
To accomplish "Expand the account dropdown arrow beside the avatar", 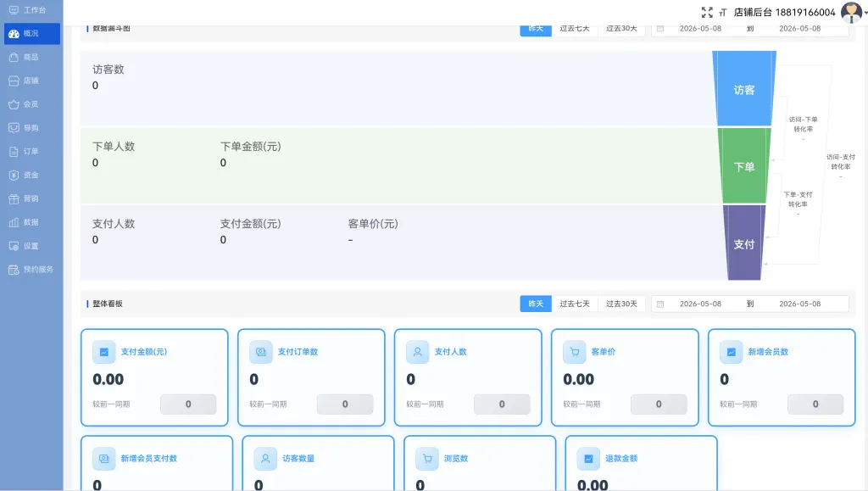I will 865,13.
